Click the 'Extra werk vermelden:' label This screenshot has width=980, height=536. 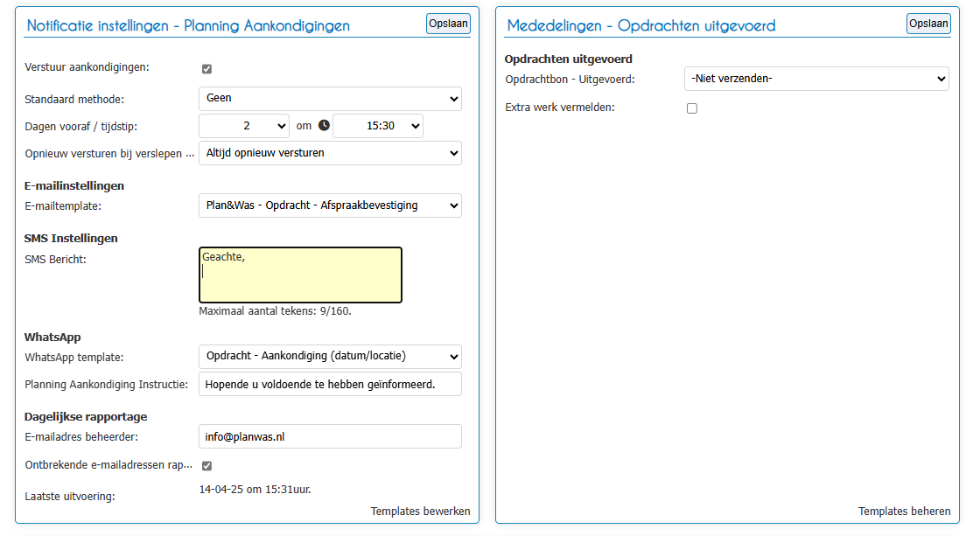pyautogui.click(x=560, y=108)
